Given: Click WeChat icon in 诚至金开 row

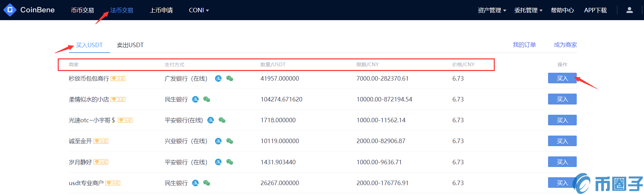Looking at the screenshot, I should coord(230,141).
